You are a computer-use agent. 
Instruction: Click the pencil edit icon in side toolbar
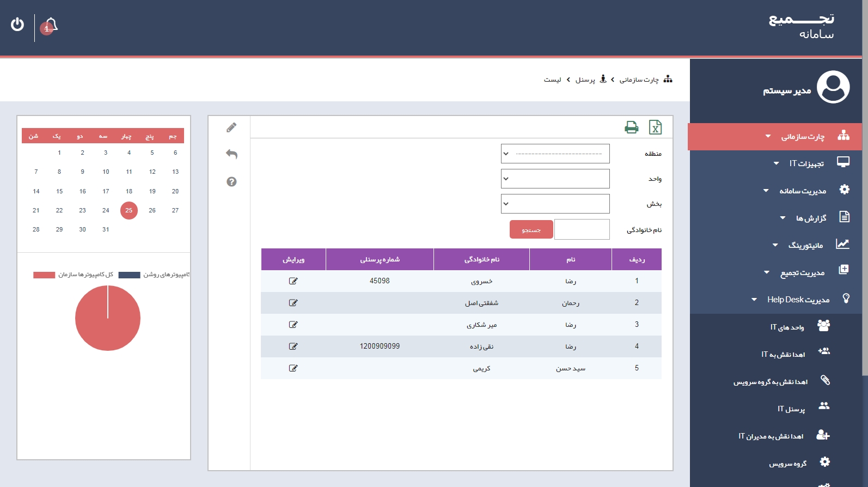pos(231,127)
